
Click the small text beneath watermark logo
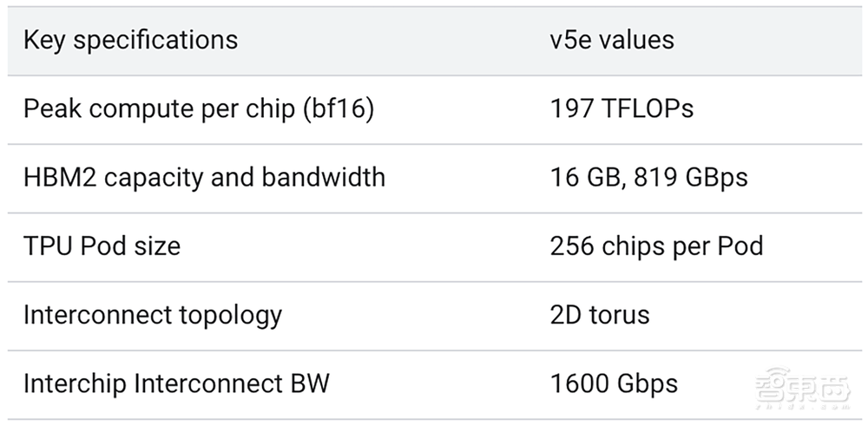[802, 405]
